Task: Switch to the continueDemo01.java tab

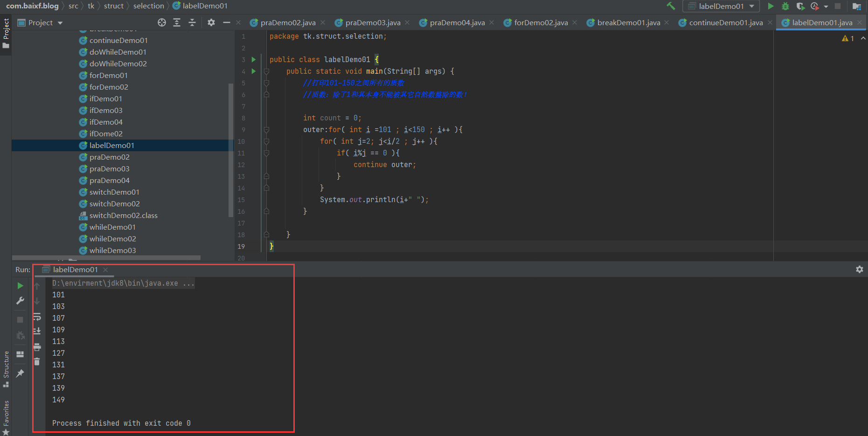Action: click(726, 22)
